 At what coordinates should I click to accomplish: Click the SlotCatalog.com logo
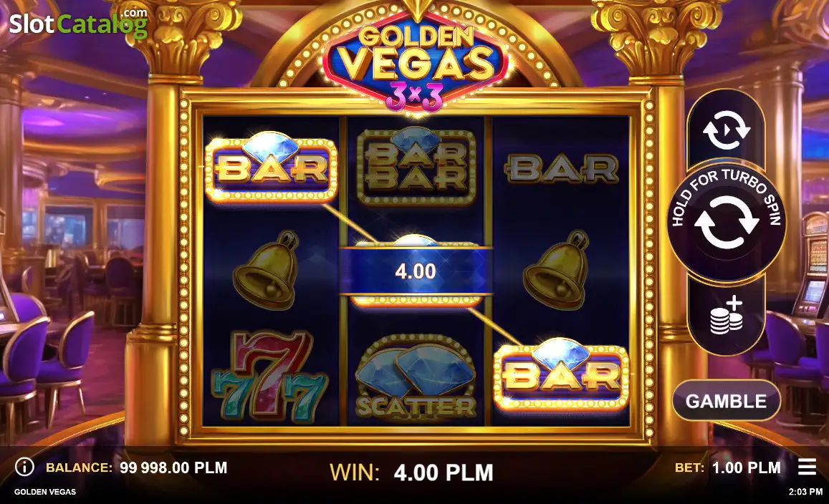78,23
